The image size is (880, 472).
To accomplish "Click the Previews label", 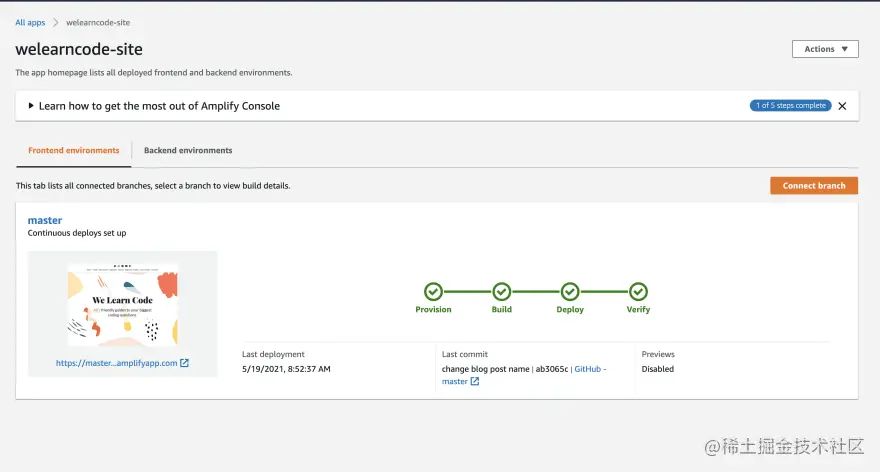I will coord(658,354).
